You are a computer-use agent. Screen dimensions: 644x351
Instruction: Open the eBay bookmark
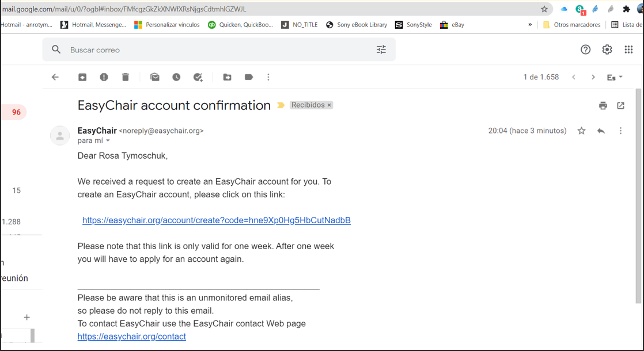452,25
